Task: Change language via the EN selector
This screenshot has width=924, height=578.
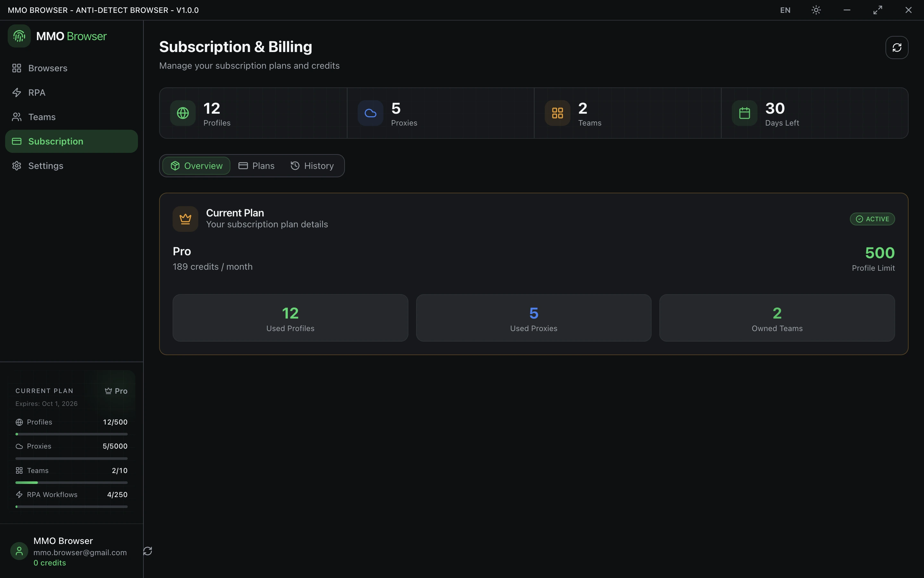Action: 785,10
